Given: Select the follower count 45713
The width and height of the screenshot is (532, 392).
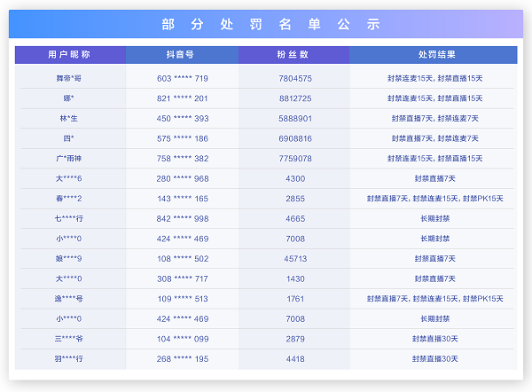Looking at the screenshot, I should (x=295, y=258).
